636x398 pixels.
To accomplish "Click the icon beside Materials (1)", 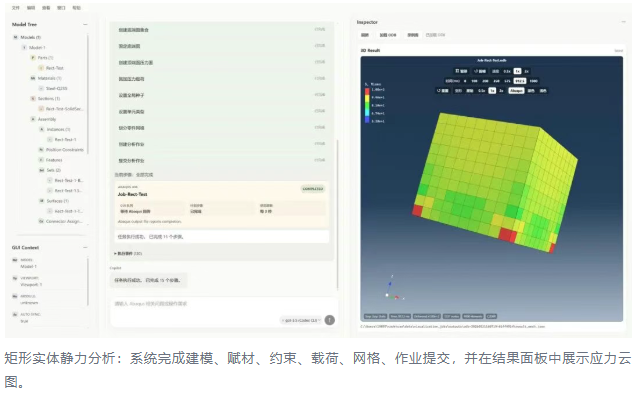I will (33, 78).
